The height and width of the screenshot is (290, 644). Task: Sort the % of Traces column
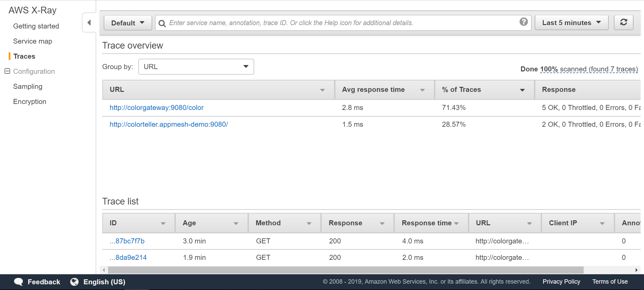click(522, 90)
